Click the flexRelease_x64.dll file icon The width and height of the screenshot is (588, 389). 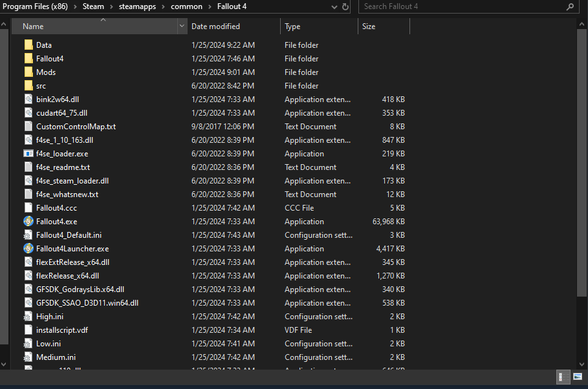28,276
